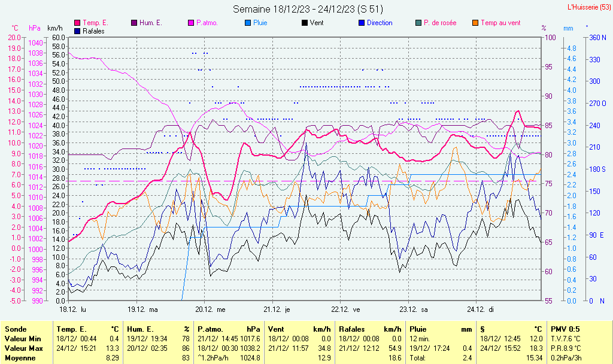Click the Sonde header in the table
Screen dimensions: 613x364
(16, 329)
